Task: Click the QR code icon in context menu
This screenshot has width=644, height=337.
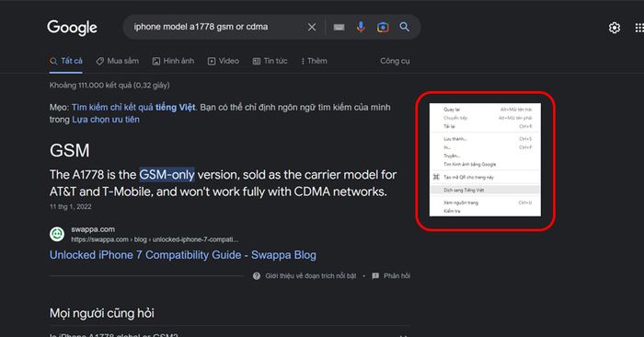Action: [x=436, y=177]
